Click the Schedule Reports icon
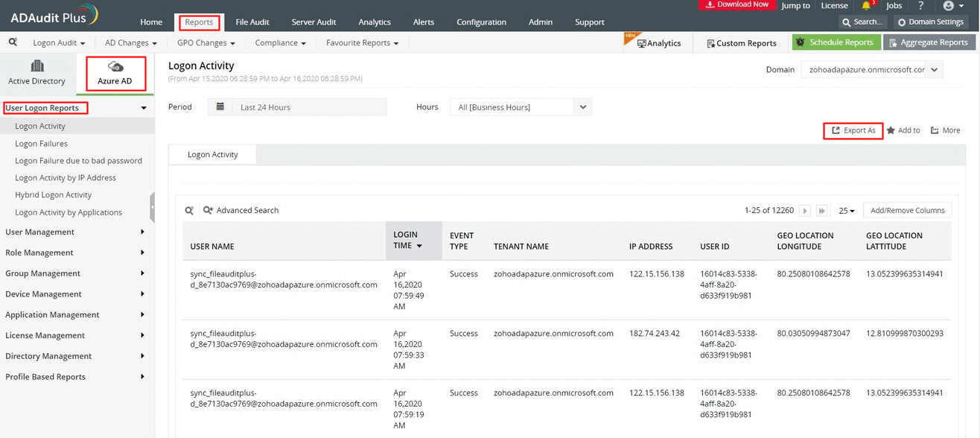980x438 pixels. [x=836, y=42]
